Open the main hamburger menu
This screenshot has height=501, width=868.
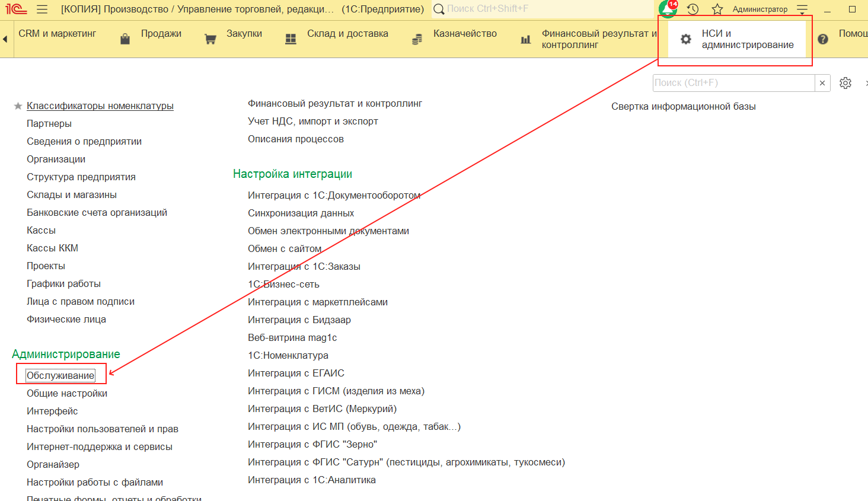click(x=42, y=9)
